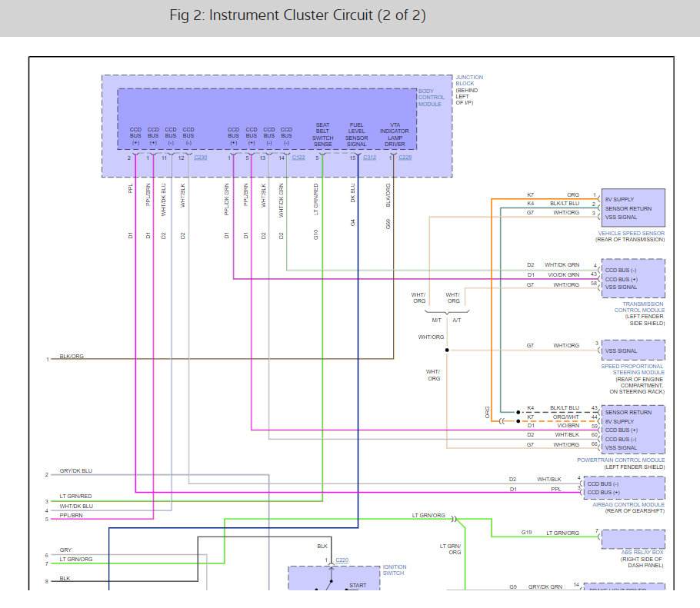Click the START text in the ignition switch

click(358, 585)
